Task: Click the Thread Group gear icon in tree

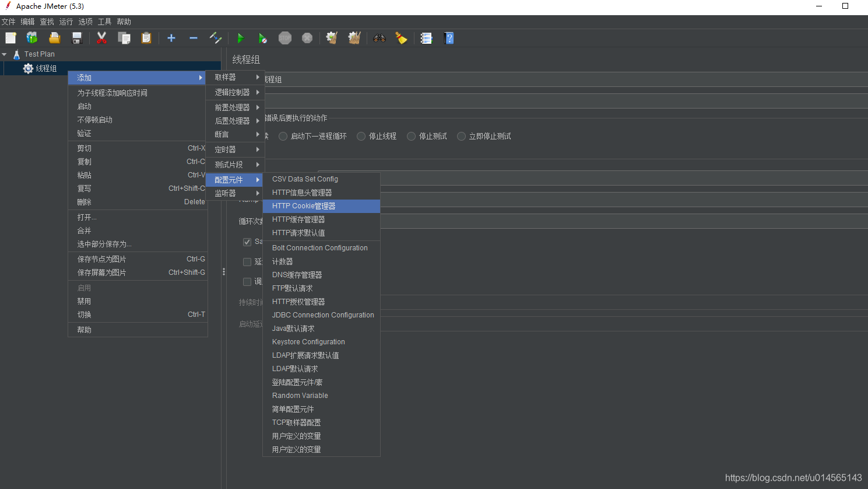Action: pyautogui.click(x=28, y=68)
